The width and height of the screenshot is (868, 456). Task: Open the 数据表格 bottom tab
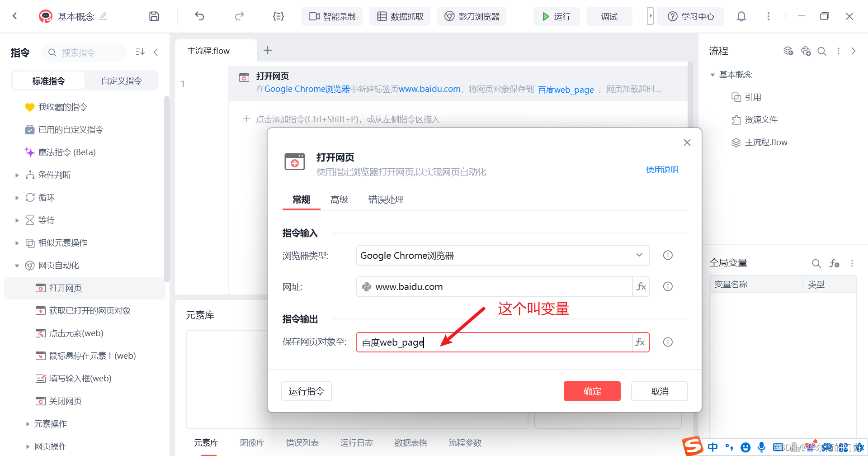(410, 442)
